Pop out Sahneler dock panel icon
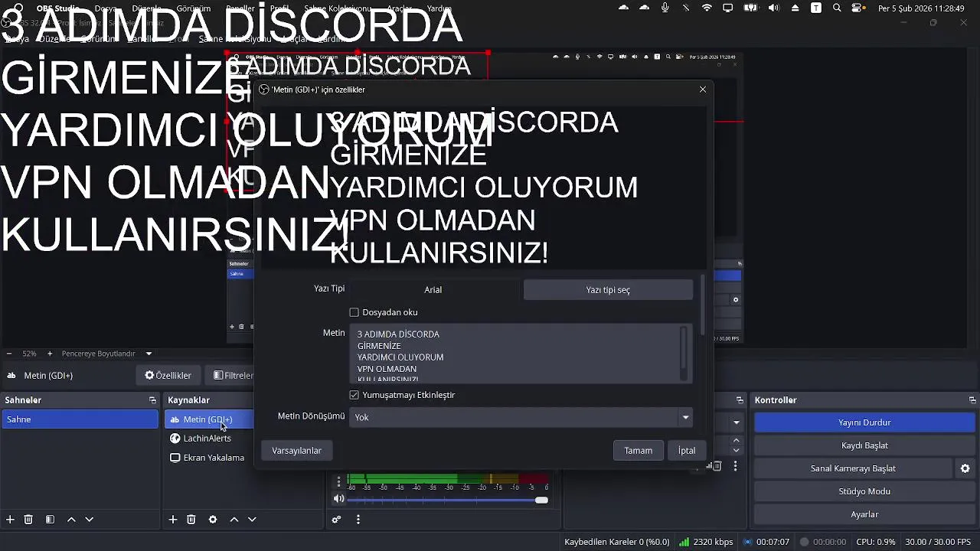The image size is (980, 551). pos(152,400)
